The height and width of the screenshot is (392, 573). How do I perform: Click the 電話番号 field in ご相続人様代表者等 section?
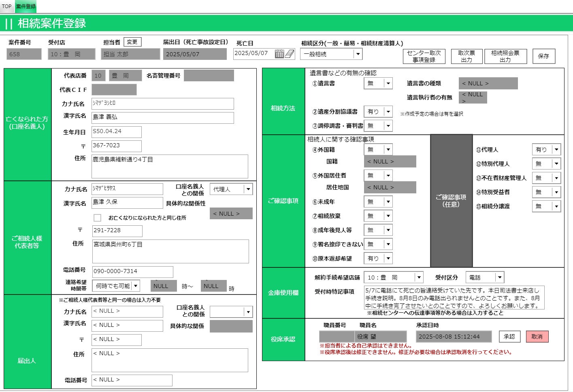click(x=132, y=271)
